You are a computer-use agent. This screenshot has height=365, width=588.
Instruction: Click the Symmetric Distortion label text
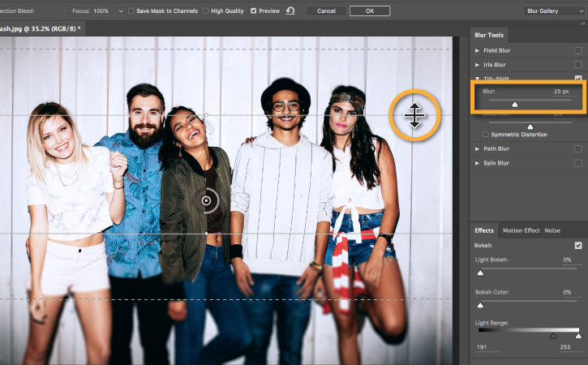[x=519, y=135]
